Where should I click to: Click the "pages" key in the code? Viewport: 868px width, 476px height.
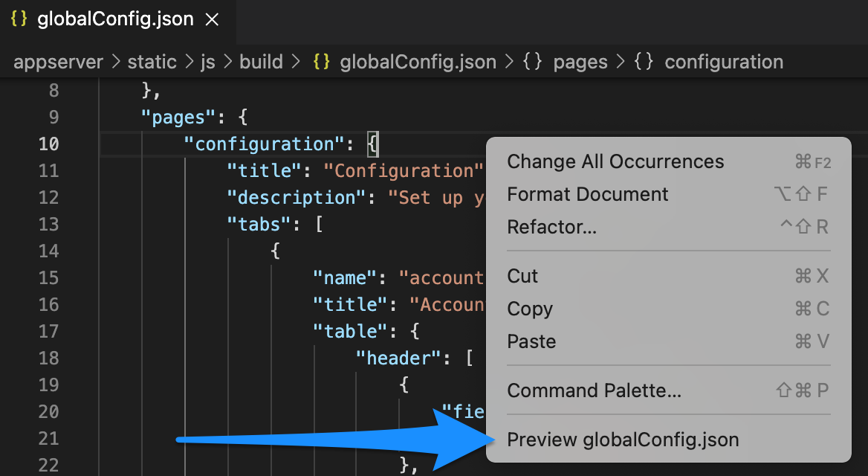178,118
